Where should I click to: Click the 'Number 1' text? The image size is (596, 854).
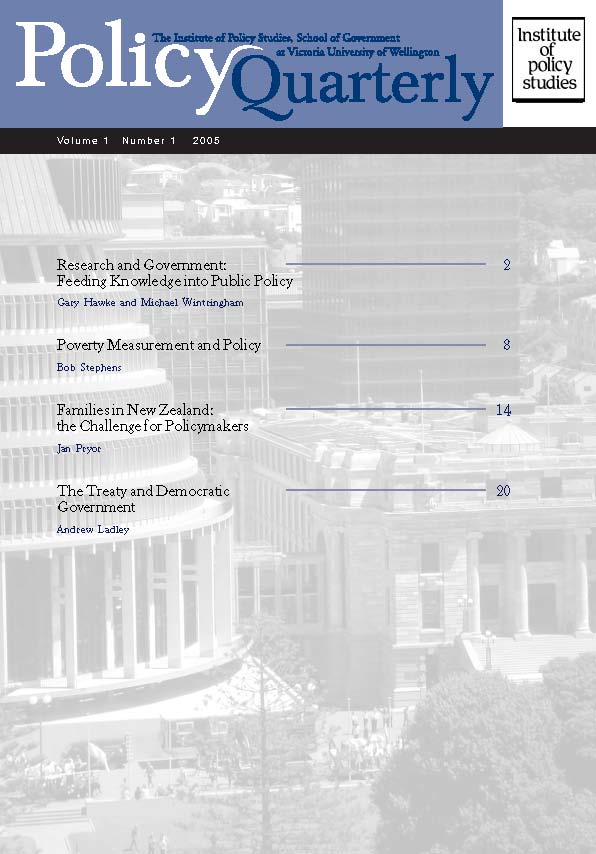[x=149, y=141]
